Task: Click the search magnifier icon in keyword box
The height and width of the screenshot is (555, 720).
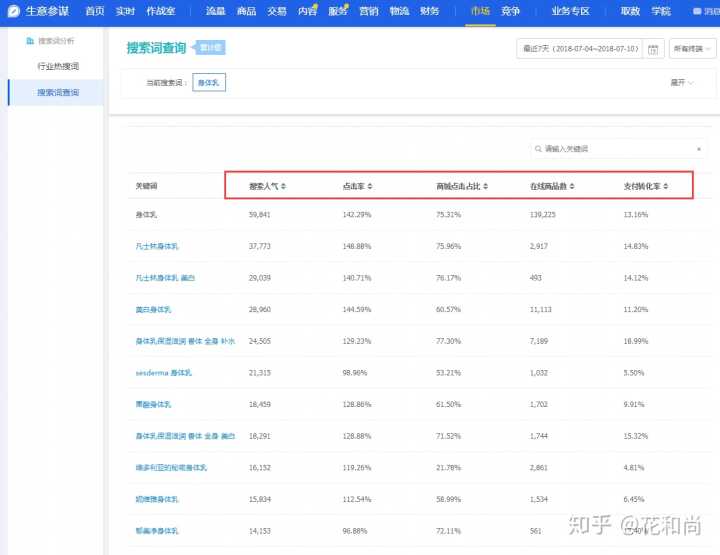Action: click(538, 149)
